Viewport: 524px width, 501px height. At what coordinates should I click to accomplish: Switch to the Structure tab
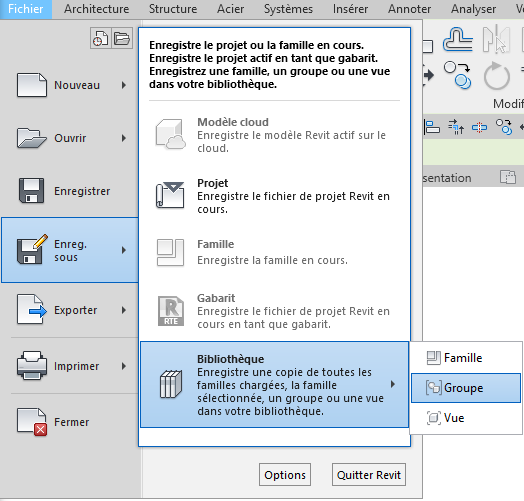pyautogui.click(x=173, y=9)
